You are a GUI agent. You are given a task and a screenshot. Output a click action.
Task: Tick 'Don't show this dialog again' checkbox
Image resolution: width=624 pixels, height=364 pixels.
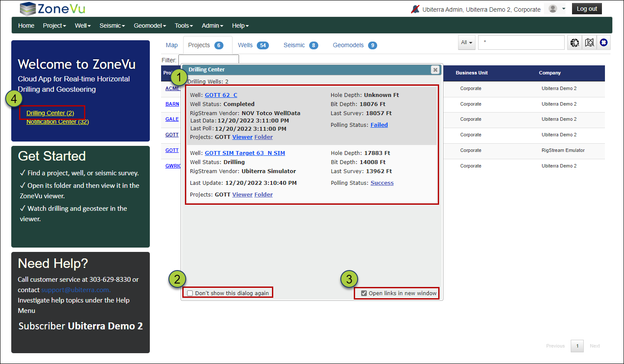[x=190, y=293]
